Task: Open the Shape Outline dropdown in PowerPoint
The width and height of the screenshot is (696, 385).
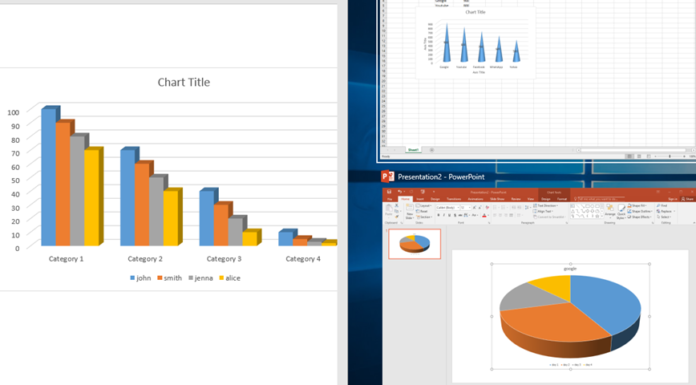Action: click(x=640, y=211)
